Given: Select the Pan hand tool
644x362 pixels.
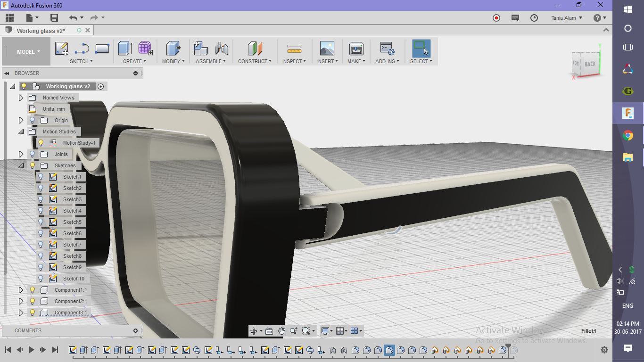Looking at the screenshot, I should pos(281,331).
